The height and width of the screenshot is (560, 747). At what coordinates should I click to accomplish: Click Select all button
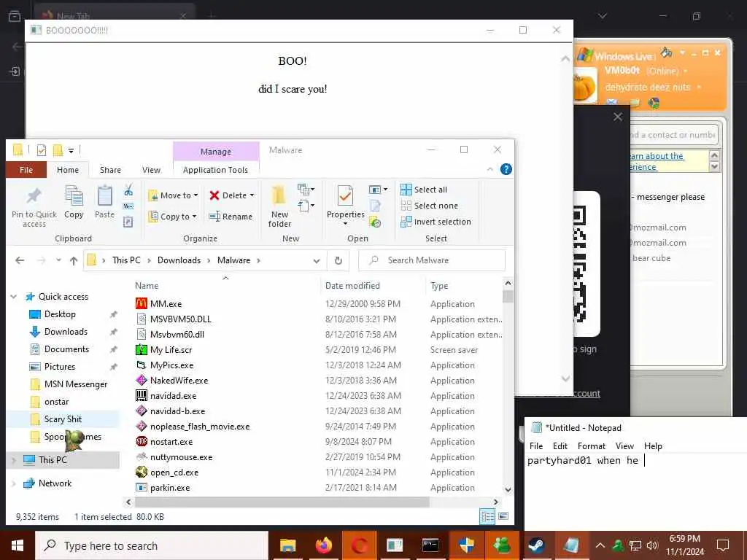[424, 190]
